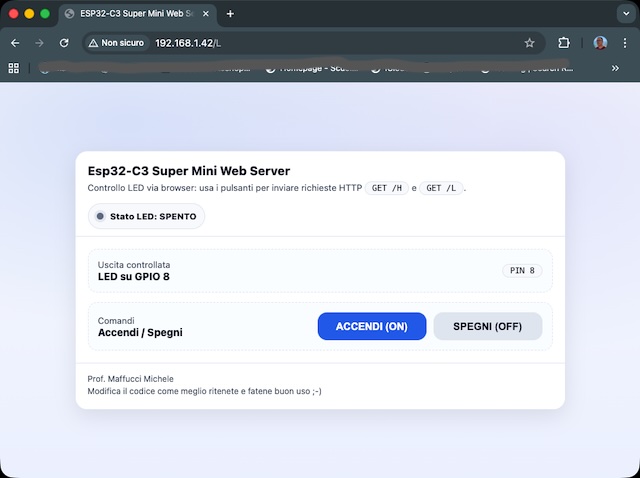Screen dimensions: 640x478
Task: Open a new tab with plus button
Action: [230, 14]
